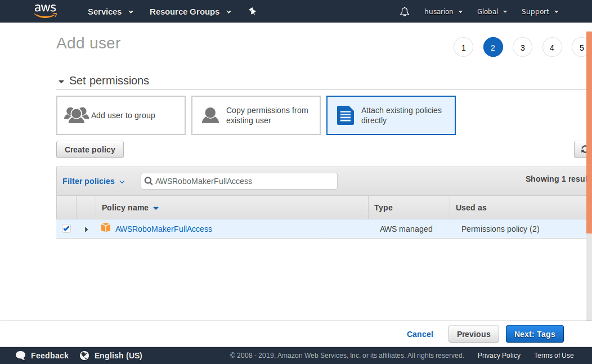The width and height of the screenshot is (592, 364).
Task: Select the current step 2 indicator
Action: (493, 47)
